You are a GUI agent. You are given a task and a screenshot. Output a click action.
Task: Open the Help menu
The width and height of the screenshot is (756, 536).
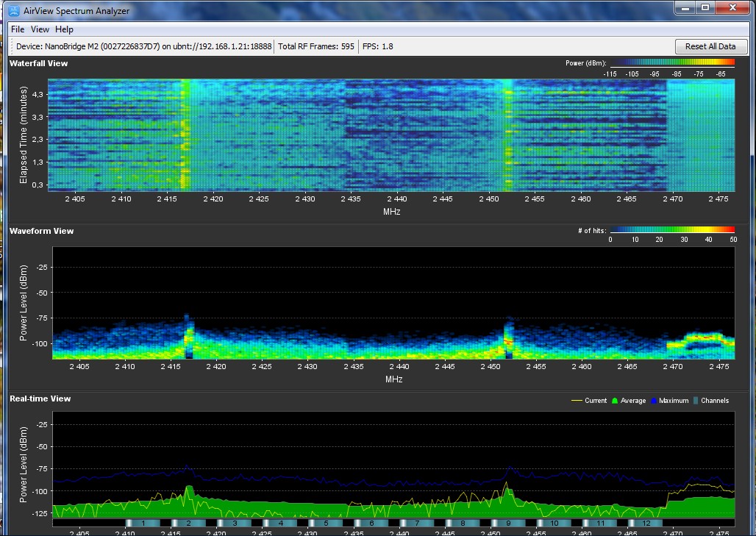(65, 29)
